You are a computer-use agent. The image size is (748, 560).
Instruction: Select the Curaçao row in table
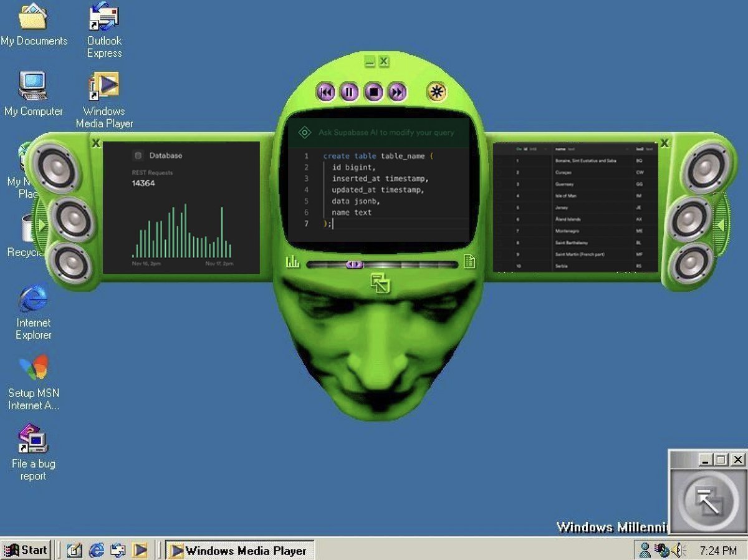[x=576, y=172]
